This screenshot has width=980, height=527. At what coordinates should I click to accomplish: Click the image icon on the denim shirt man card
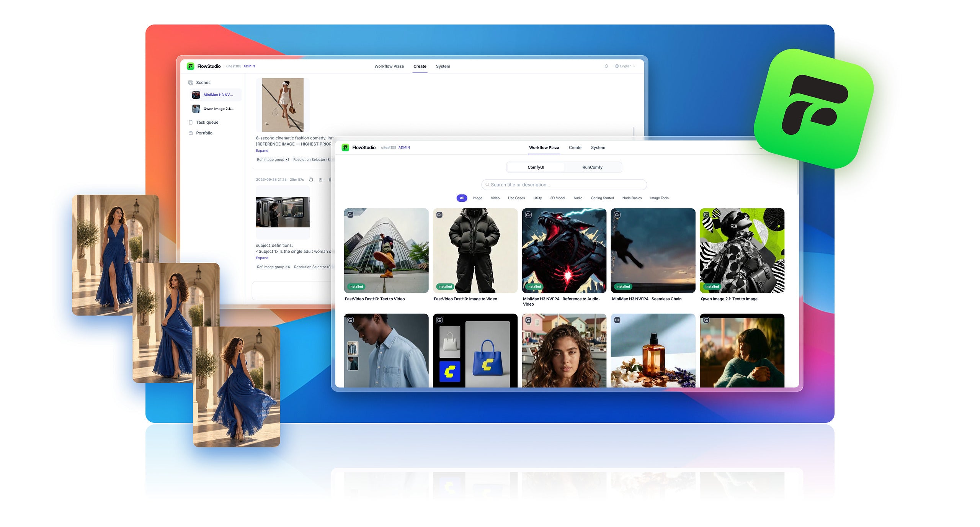point(350,320)
